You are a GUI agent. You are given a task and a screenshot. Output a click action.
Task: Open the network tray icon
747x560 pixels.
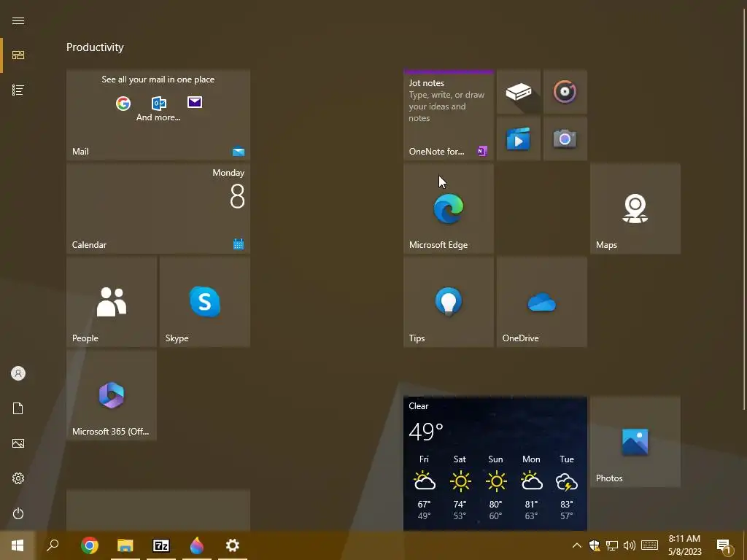pos(612,545)
